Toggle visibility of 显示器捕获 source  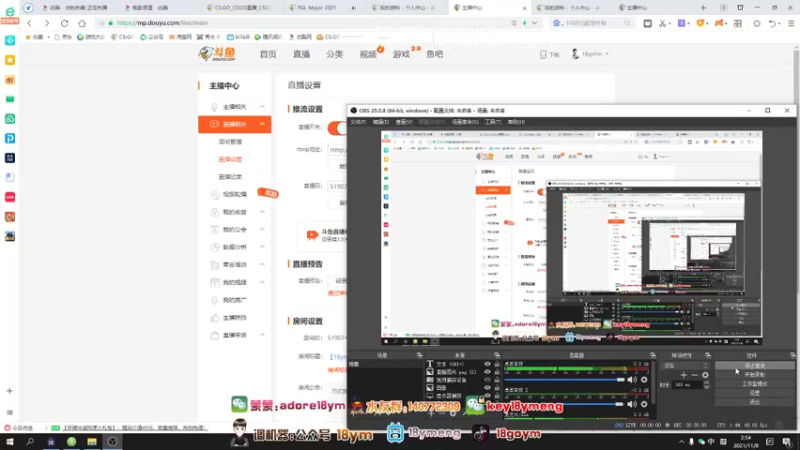(x=487, y=395)
